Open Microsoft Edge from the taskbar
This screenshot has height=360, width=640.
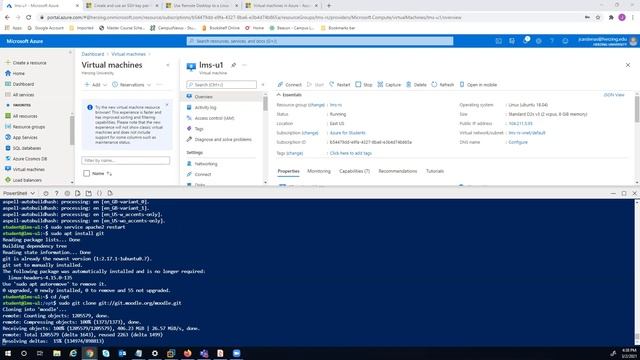click(x=73, y=353)
